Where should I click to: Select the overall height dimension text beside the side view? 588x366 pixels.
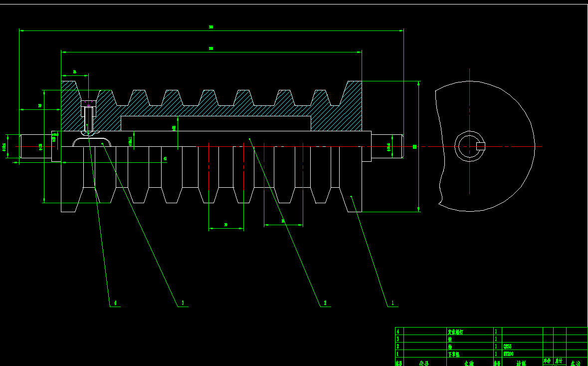415,147
